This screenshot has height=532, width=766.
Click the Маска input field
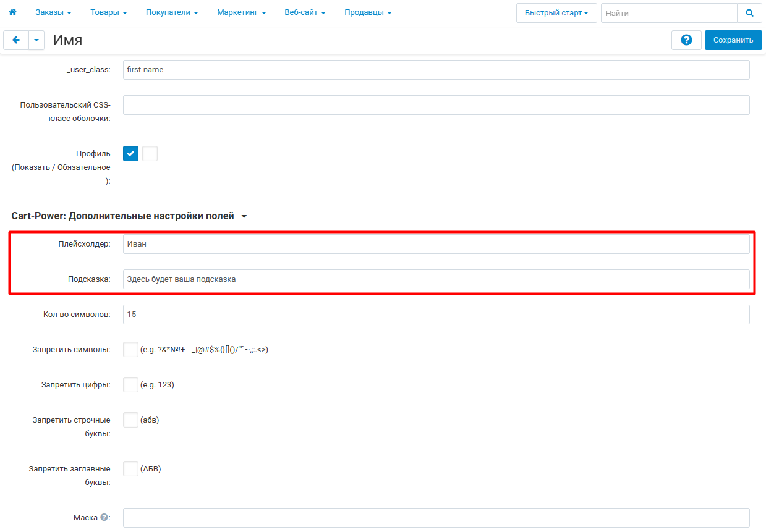coord(436,518)
